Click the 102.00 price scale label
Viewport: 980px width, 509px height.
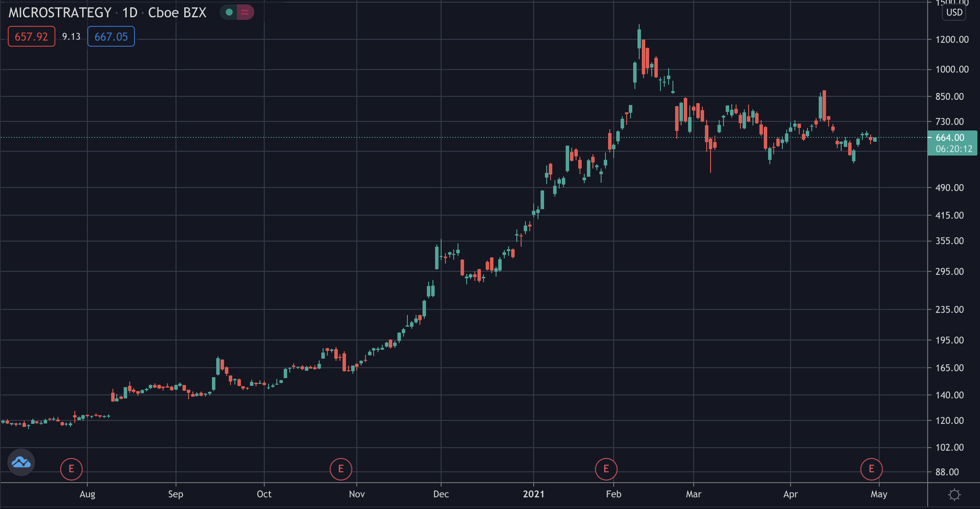pos(950,448)
